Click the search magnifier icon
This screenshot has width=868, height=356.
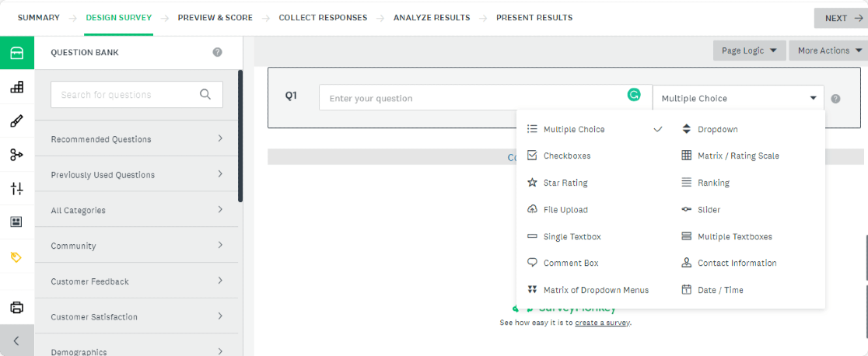tap(205, 95)
